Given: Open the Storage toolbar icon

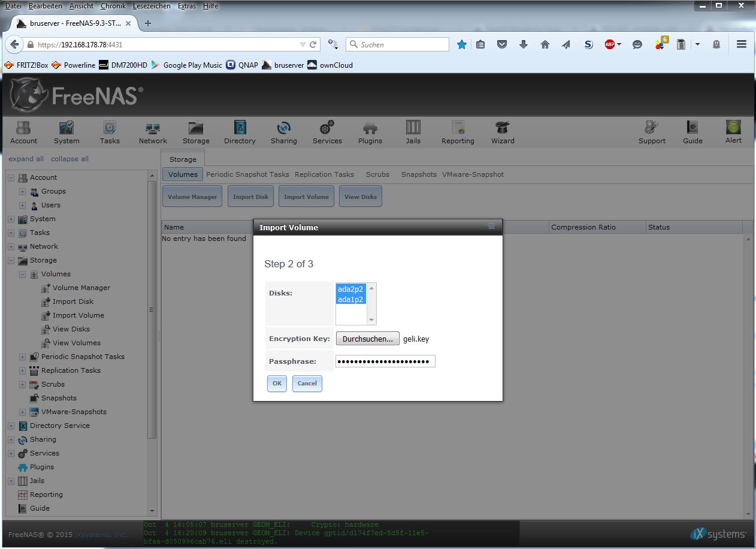Looking at the screenshot, I should tap(196, 132).
